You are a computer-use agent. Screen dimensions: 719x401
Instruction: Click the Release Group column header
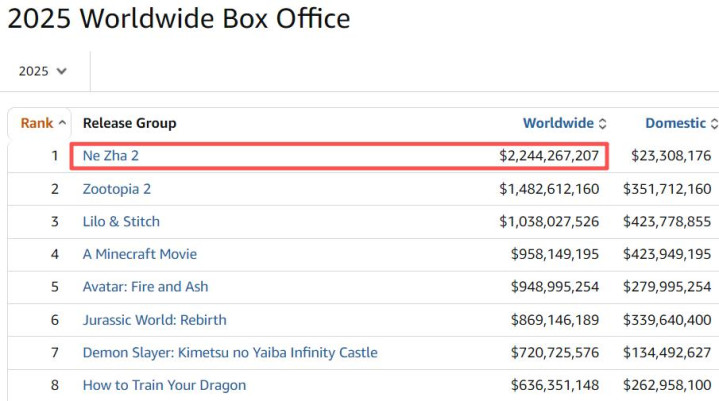(x=129, y=123)
